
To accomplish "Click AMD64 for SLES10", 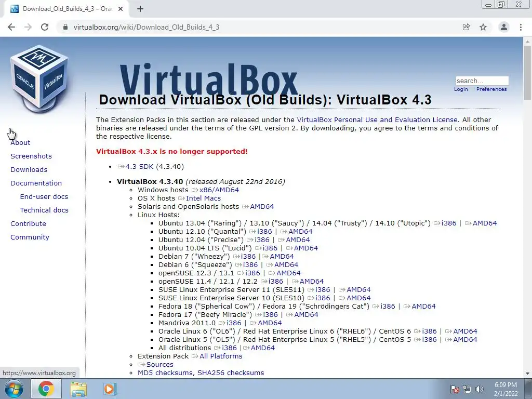I will click(358, 298).
